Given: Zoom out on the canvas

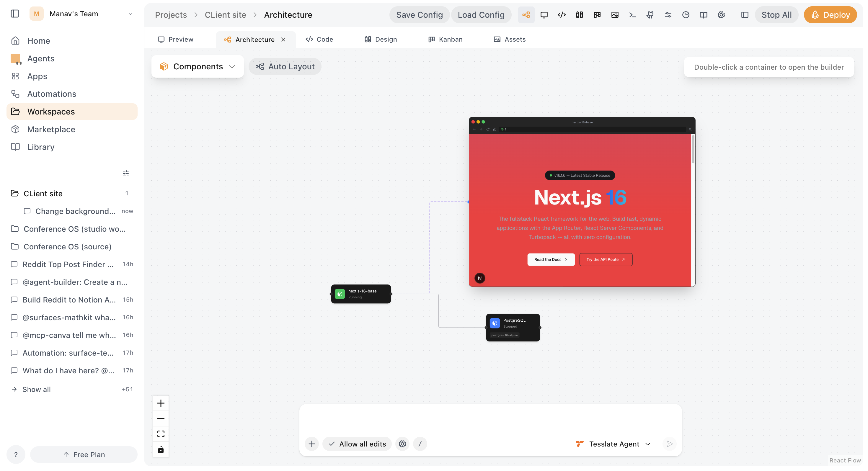Looking at the screenshot, I should coord(161,418).
